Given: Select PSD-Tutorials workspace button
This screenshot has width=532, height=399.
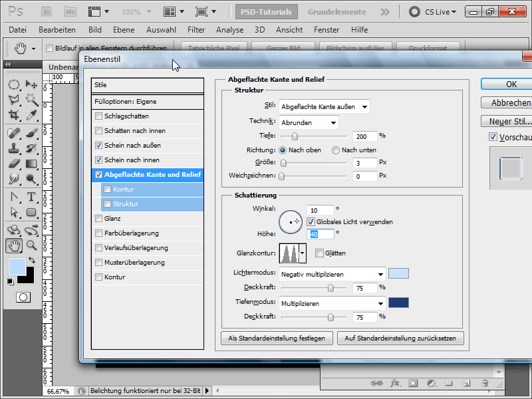Looking at the screenshot, I should point(267,12).
